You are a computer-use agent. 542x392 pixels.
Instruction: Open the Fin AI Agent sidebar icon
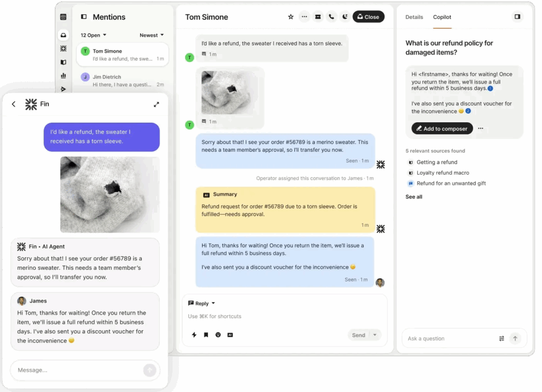click(64, 49)
